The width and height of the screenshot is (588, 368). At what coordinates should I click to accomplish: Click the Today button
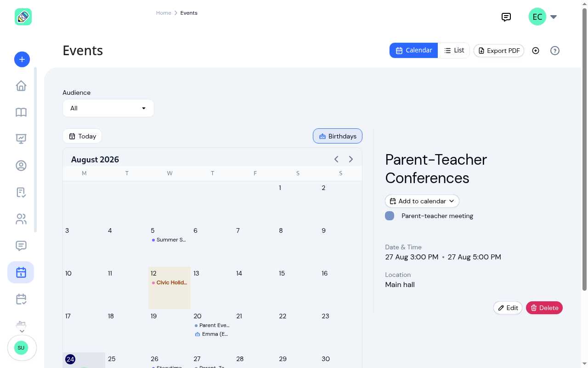(x=82, y=136)
